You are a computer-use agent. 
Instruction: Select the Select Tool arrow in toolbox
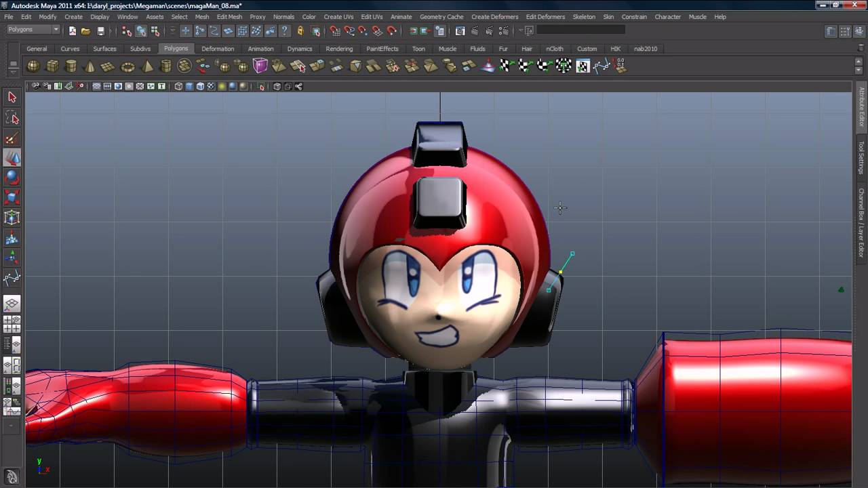coord(12,98)
